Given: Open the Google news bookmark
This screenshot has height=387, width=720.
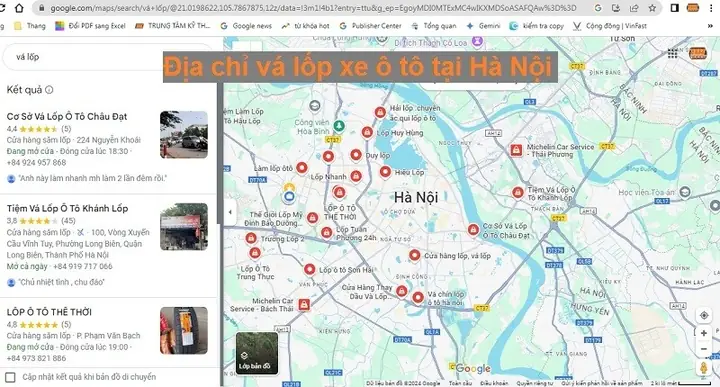Looking at the screenshot, I should tap(246, 26).
